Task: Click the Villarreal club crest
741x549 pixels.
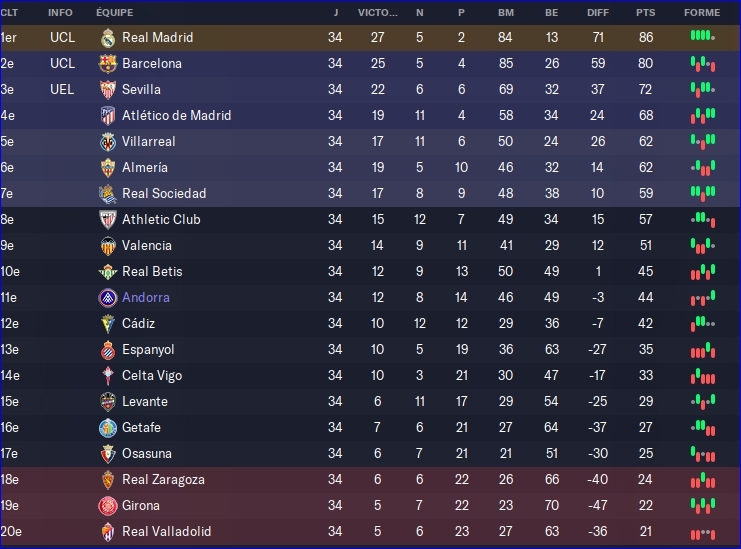Action: pyautogui.click(x=108, y=141)
